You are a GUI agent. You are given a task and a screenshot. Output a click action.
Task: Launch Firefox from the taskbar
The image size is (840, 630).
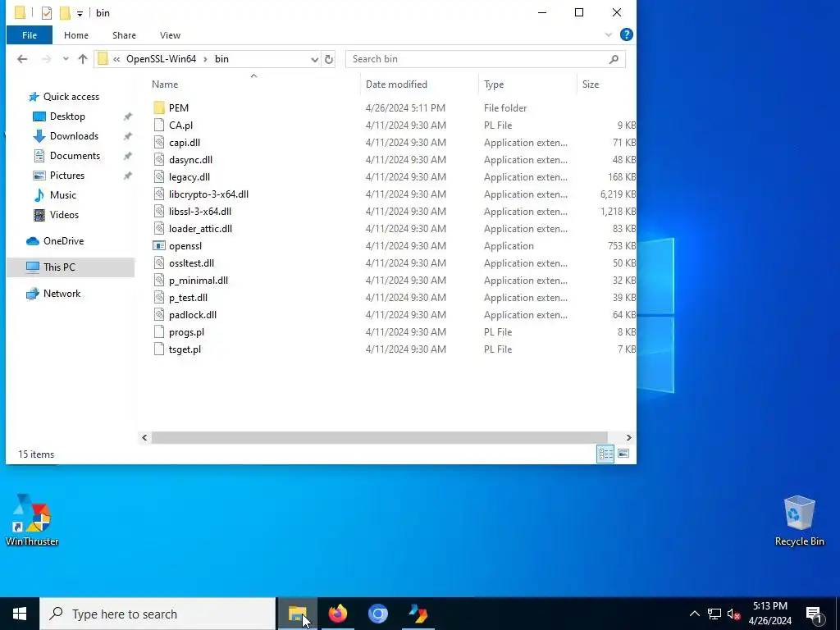337,614
